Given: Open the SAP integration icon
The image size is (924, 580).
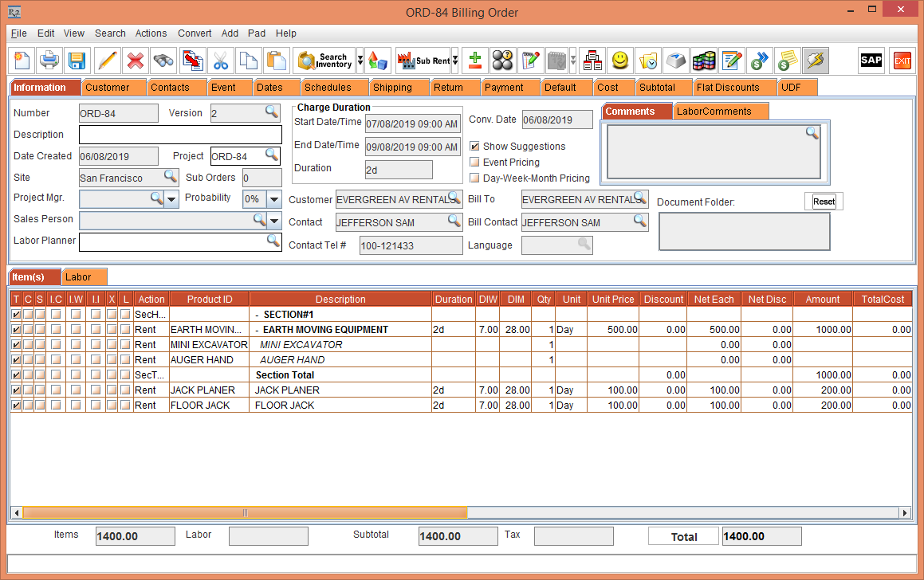Looking at the screenshot, I should 871,60.
